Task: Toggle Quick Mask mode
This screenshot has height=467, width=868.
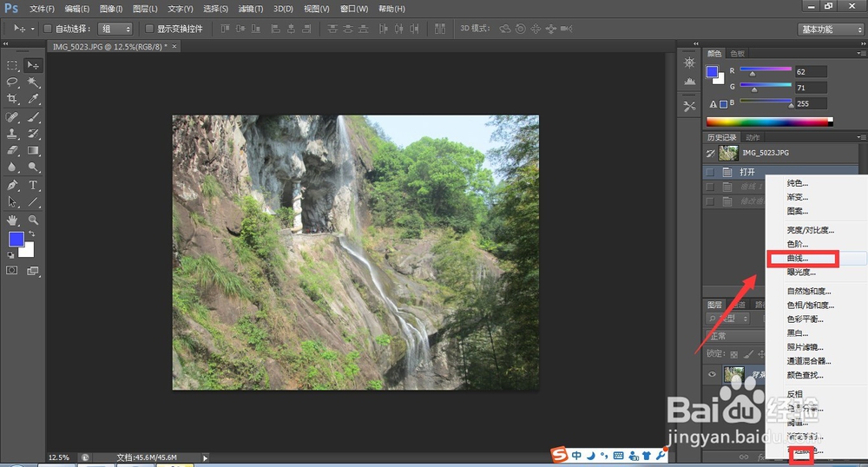Action: [x=11, y=271]
